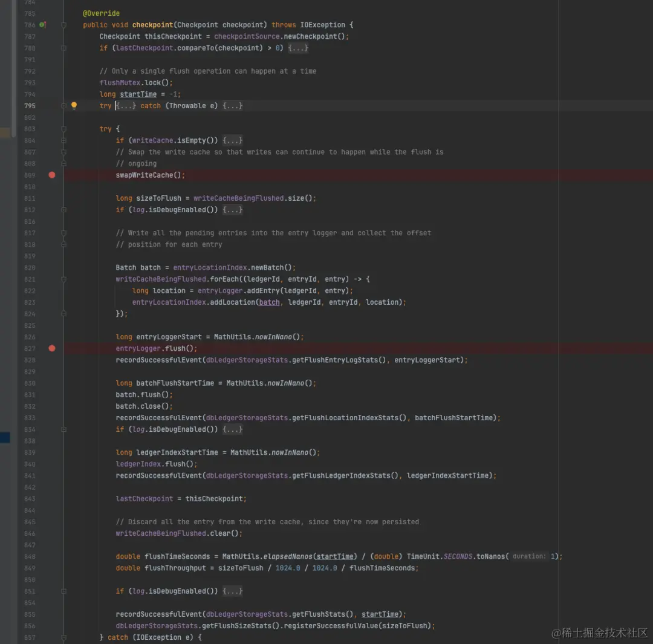Click checkpointSource on line 787
The image size is (653, 644).
[247, 37]
